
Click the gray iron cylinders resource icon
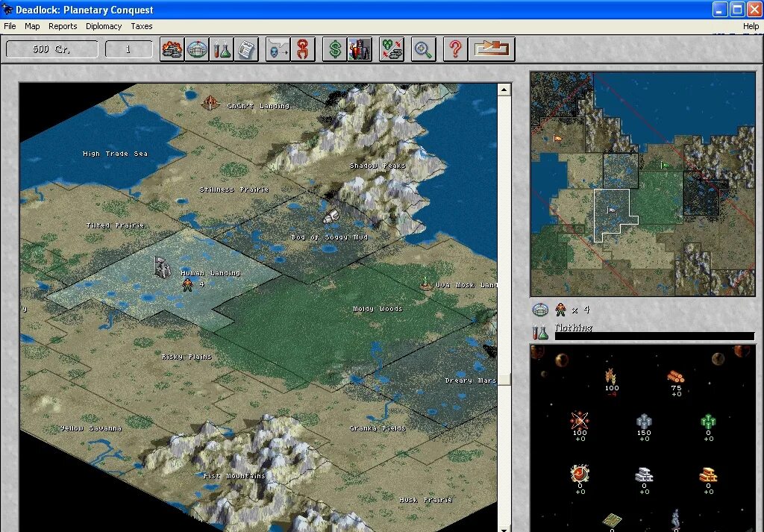coord(644,422)
